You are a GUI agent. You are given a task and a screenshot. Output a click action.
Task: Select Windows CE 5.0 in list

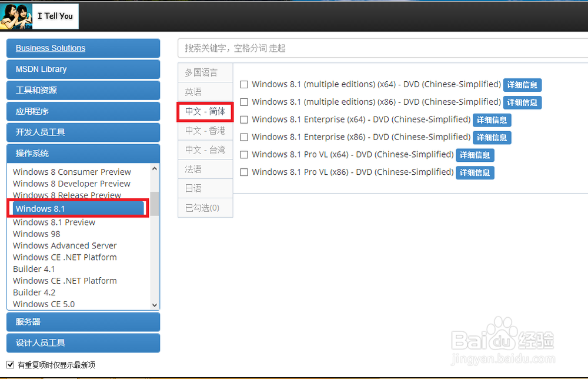(44, 304)
